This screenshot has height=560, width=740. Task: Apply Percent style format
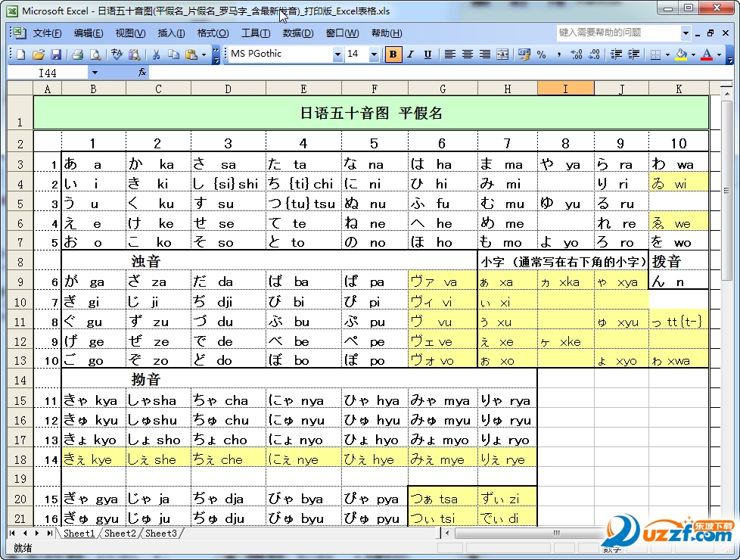click(541, 54)
